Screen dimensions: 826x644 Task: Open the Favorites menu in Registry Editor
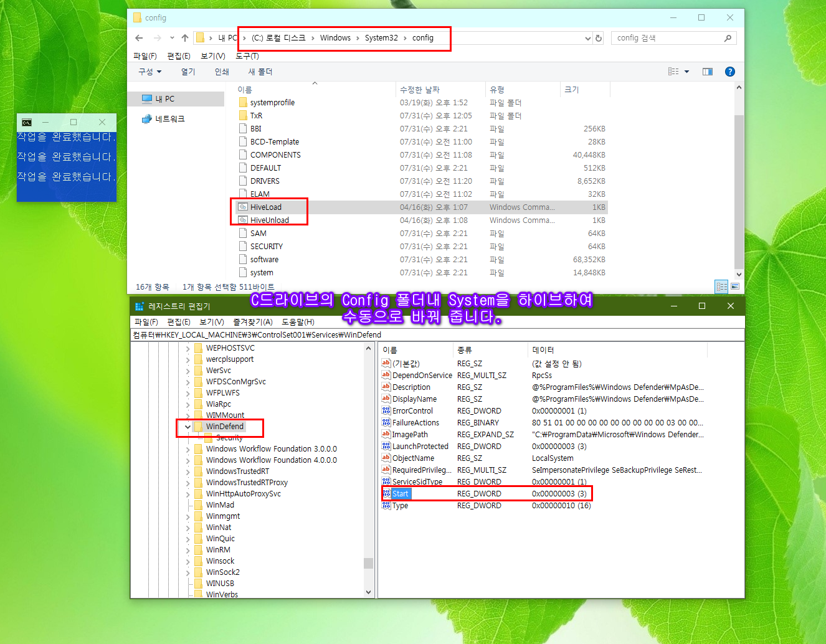(x=253, y=322)
